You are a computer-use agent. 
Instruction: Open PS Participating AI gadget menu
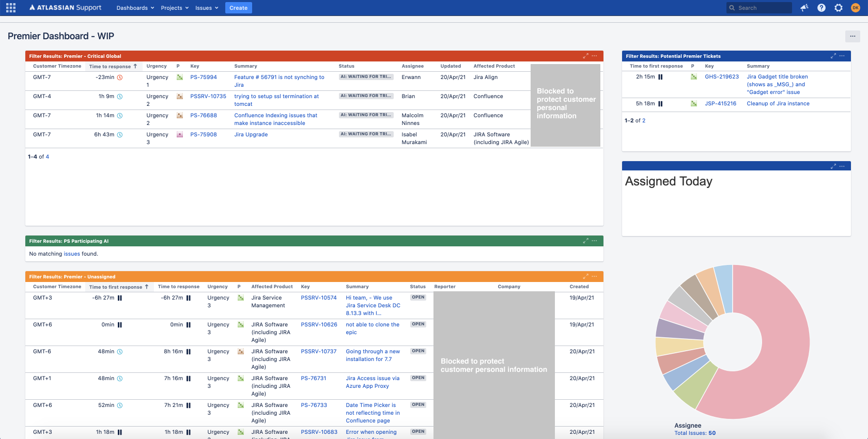pyautogui.click(x=595, y=241)
